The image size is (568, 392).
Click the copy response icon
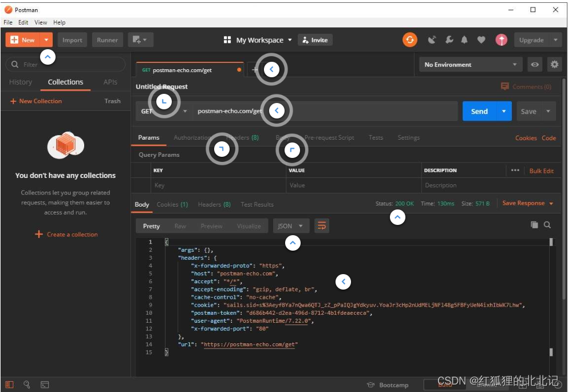534,225
